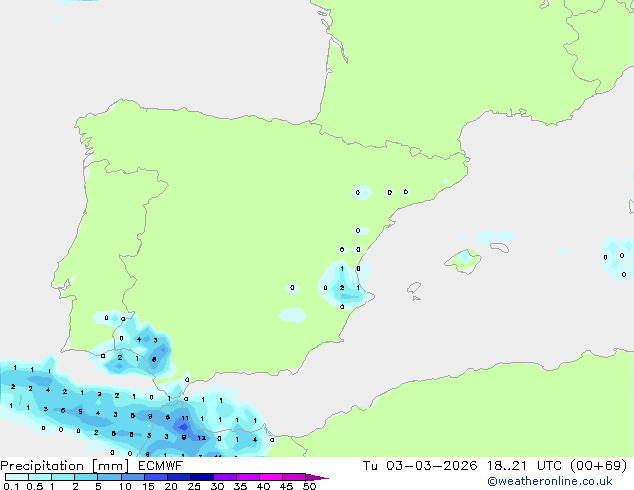Click the '50' legend scale label

[x=310, y=486]
